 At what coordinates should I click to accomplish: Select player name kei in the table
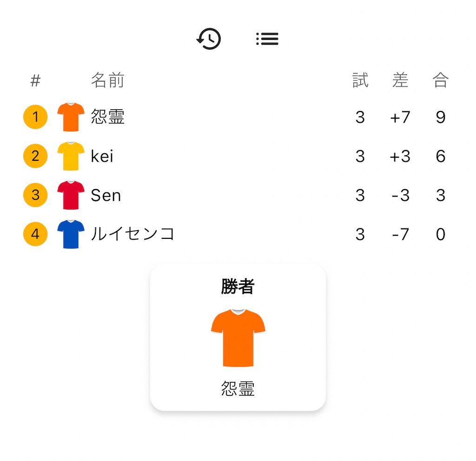coord(102,157)
